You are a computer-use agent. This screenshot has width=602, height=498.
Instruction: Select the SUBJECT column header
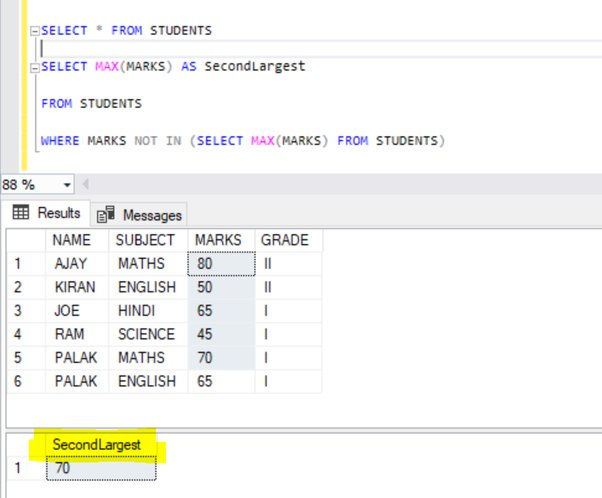click(x=148, y=240)
